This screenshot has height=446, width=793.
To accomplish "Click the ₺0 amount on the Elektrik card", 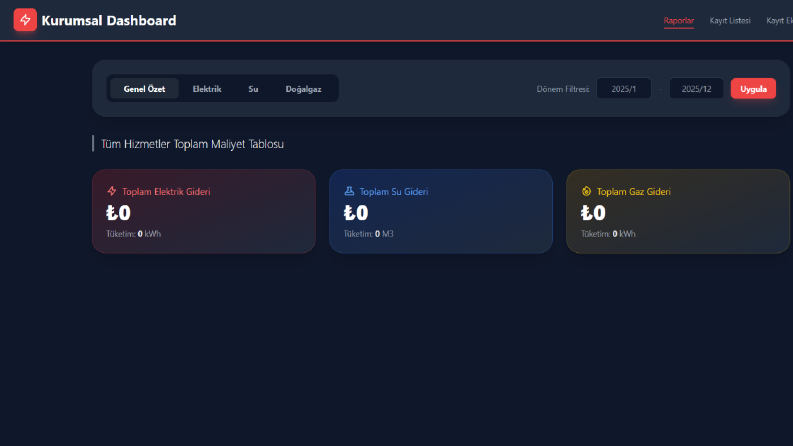I will 118,212.
